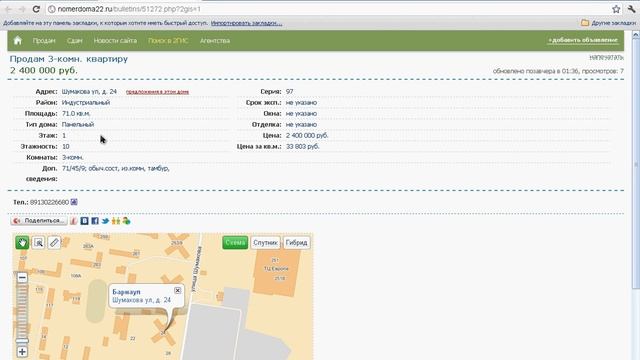Open предложения в этом доме link

click(x=157, y=92)
